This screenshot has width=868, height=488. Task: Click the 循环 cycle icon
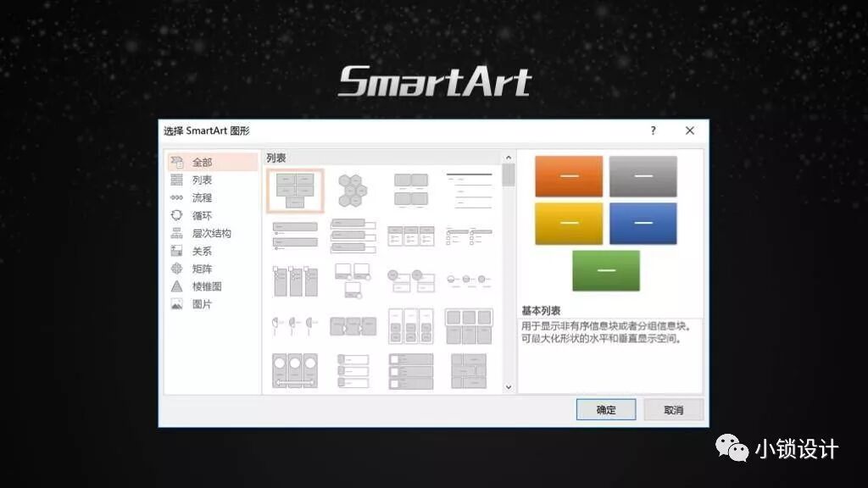tap(176, 215)
